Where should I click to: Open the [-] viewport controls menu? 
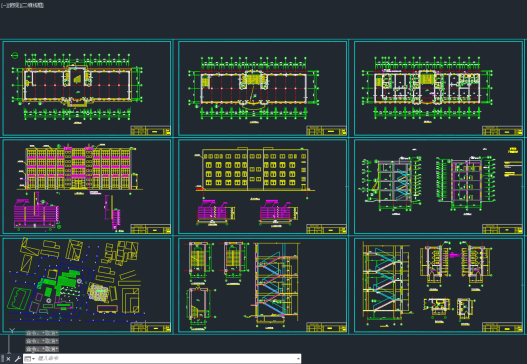(4, 5)
